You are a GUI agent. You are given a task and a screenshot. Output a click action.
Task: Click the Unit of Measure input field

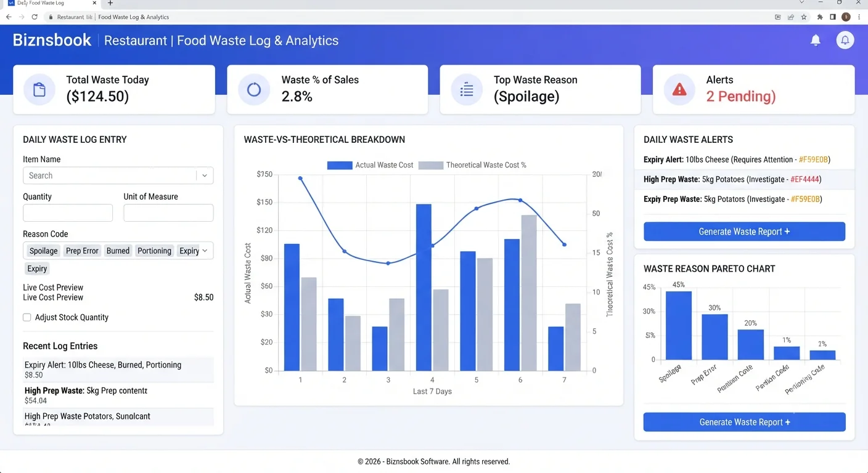tap(168, 213)
